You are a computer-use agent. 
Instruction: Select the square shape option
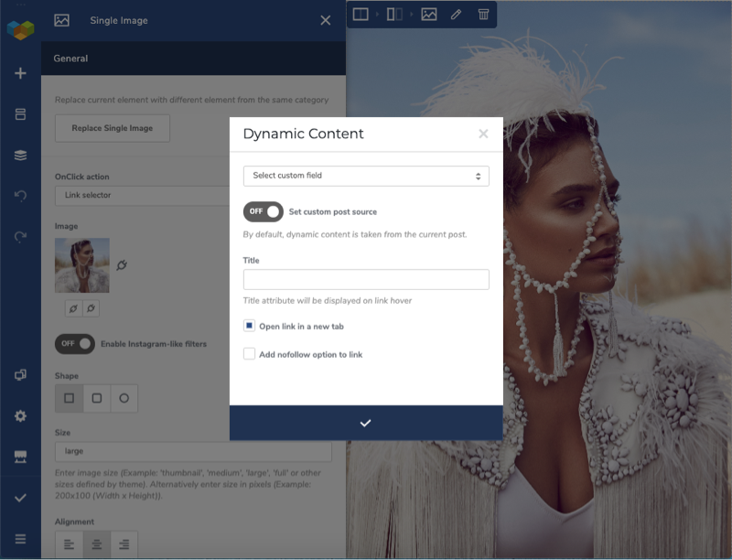(70, 399)
